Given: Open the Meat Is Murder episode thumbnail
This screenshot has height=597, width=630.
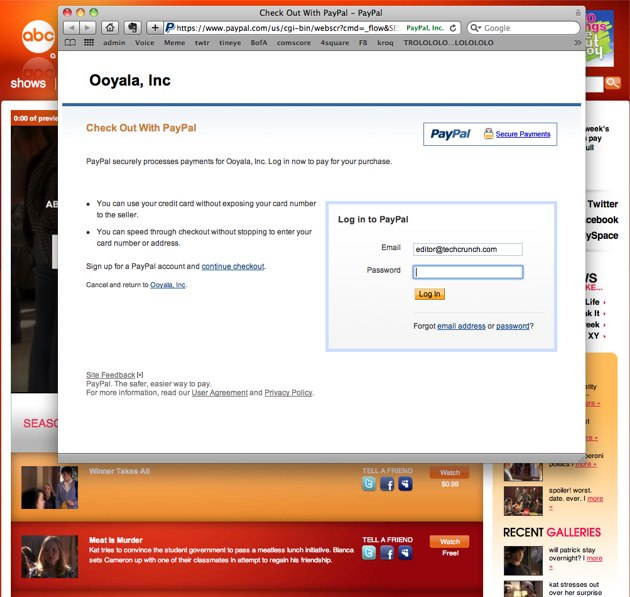Looking at the screenshot, I should [49, 556].
